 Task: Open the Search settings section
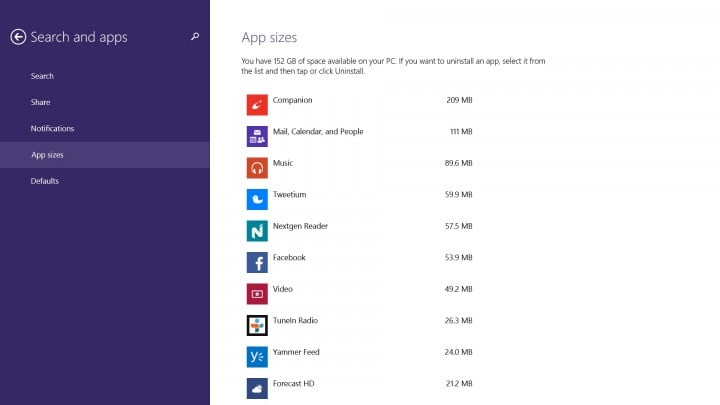coord(105,76)
